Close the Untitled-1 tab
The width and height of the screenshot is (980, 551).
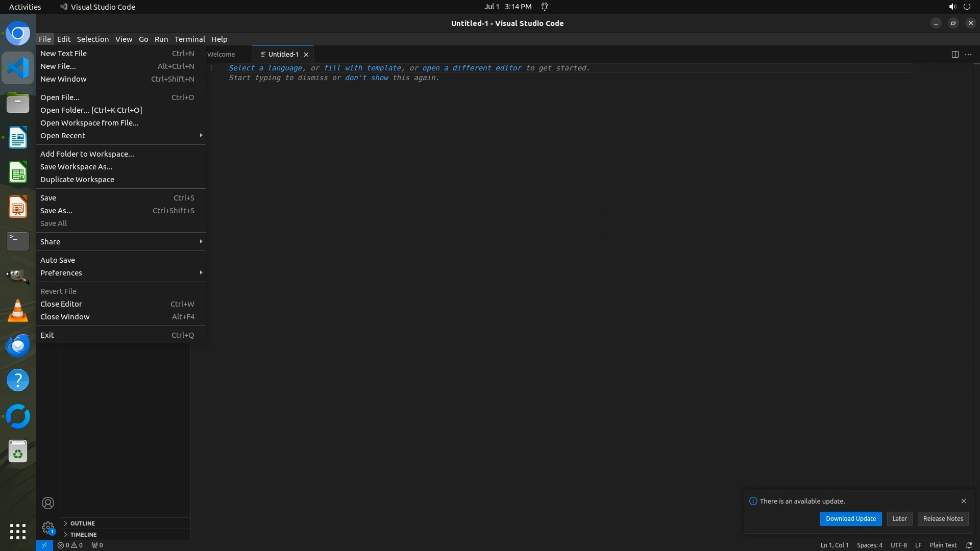(x=306, y=55)
